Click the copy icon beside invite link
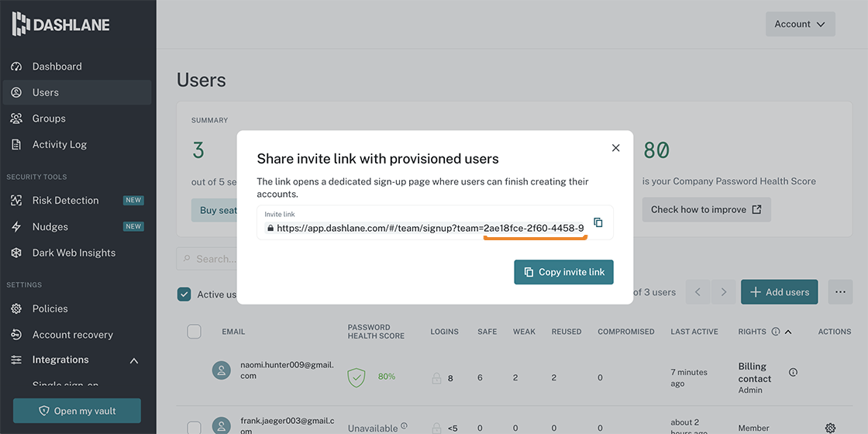This screenshot has height=434, width=868. coord(598,222)
